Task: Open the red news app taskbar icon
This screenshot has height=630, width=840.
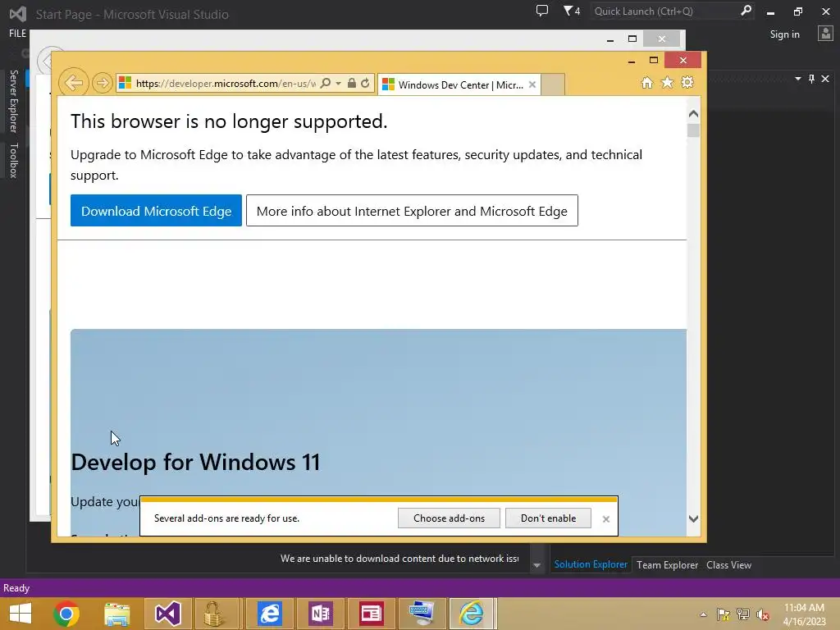Action: tap(371, 614)
